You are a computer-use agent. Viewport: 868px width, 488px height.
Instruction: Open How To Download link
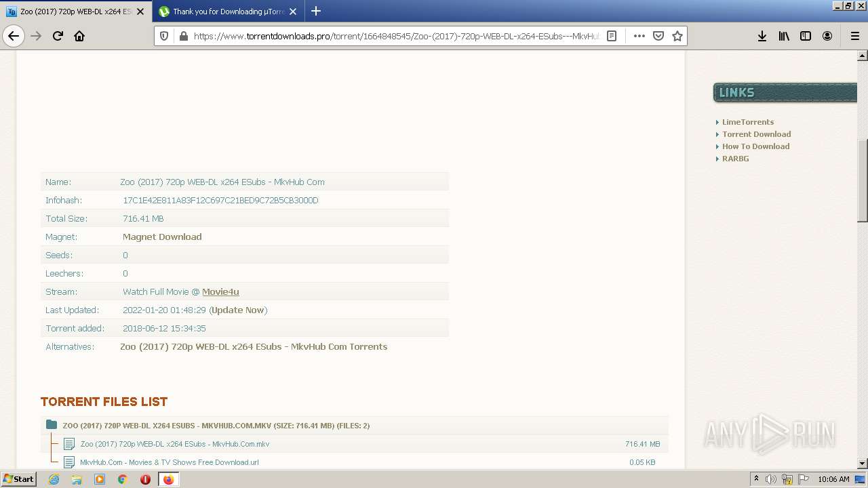(x=755, y=146)
